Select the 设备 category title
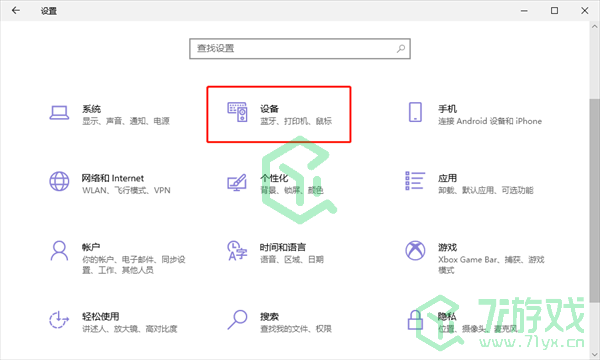 pos(269,109)
